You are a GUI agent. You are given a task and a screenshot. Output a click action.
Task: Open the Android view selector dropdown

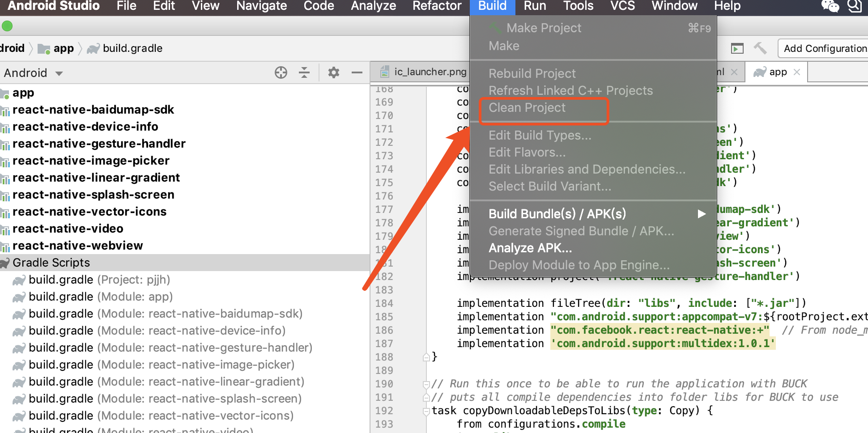tap(33, 73)
